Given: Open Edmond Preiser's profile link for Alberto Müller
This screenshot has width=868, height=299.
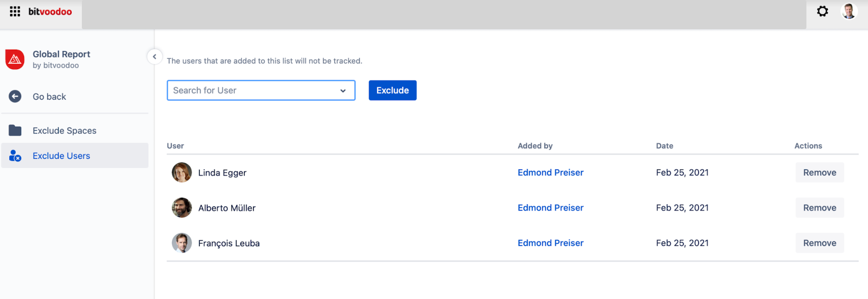Looking at the screenshot, I should tap(550, 207).
